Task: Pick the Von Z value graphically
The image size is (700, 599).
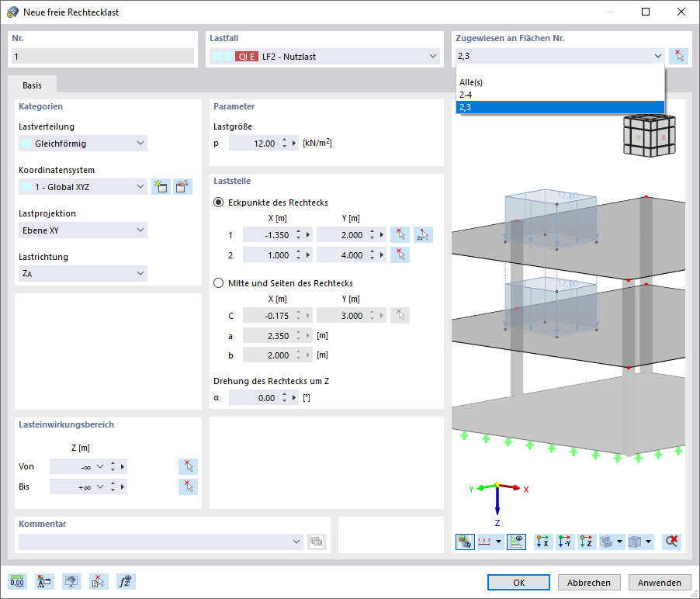Action: click(188, 466)
